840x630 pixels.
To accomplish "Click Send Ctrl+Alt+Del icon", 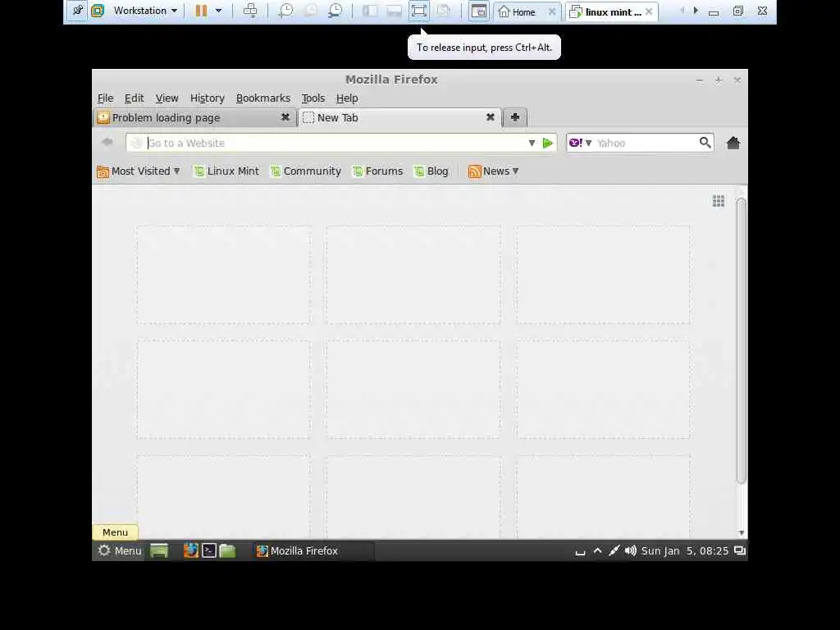I will [250, 11].
